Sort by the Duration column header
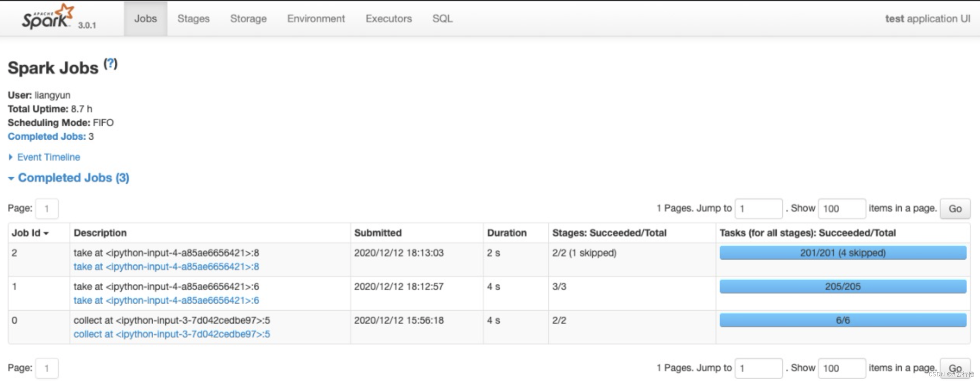The width and height of the screenshot is (980, 381). [x=507, y=233]
